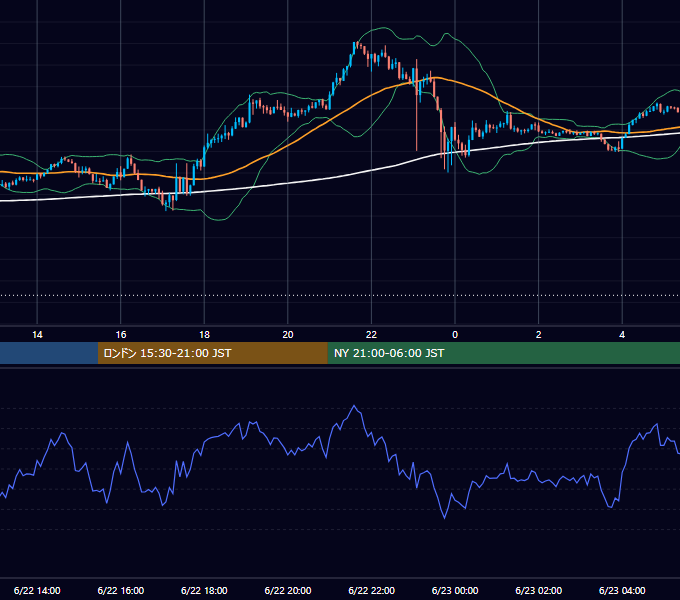This screenshot has height=600, width=680.
Task: Click the blue session bar before ロンドン
Action: pyautogui.click(x=49, y=353)
